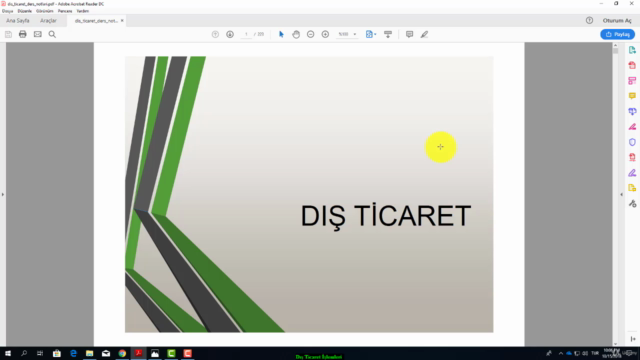The image size is (640, 360).
Task: Open the Mail app from the taskbar
Action: click(x=106, y=353)
